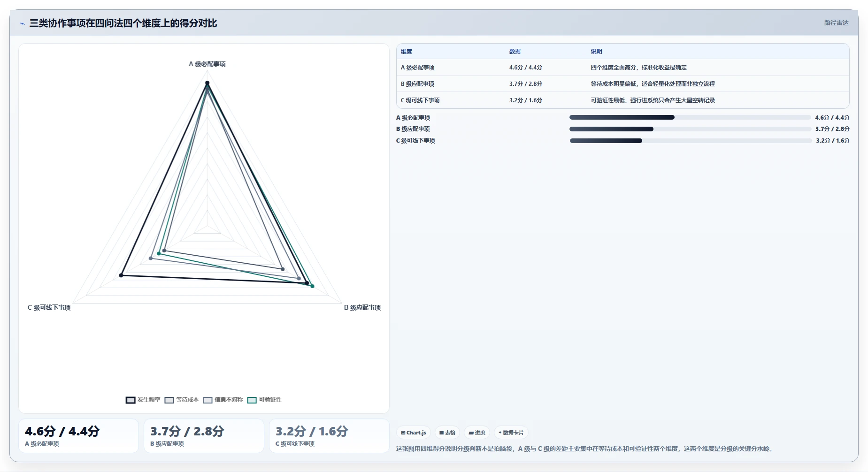This screenshot has width=868, height=472.
Task: Click the dark 发生频率 point on C axis
Action: pyautogui.click(x=121, y=275)
